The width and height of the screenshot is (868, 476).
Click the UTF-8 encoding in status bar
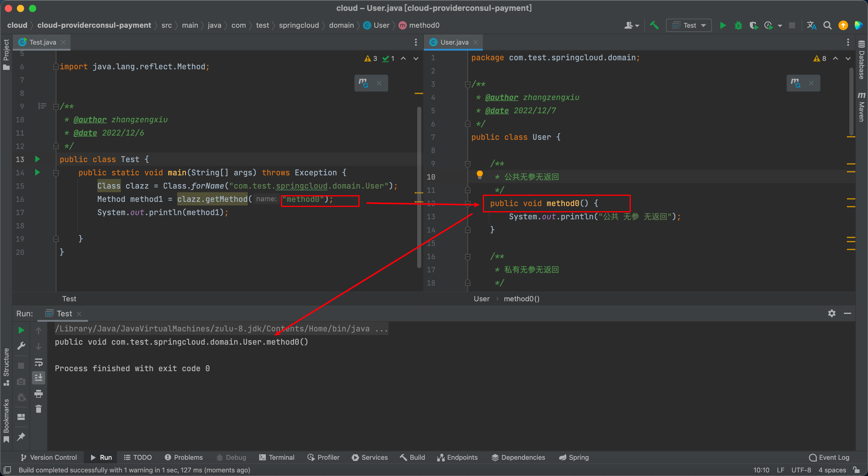tap(801, 470)
